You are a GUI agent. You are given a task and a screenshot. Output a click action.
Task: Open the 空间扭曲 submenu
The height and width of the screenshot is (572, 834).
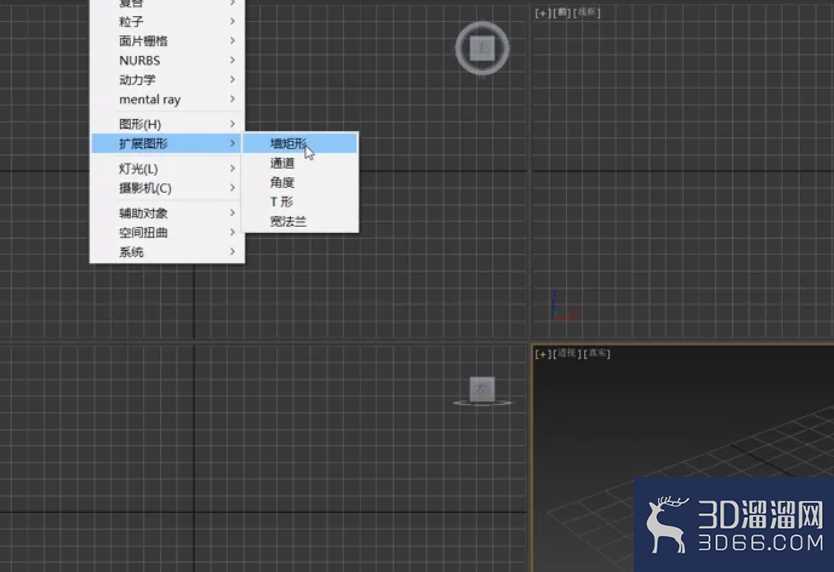pyautogui.click(x=168, y=233)
